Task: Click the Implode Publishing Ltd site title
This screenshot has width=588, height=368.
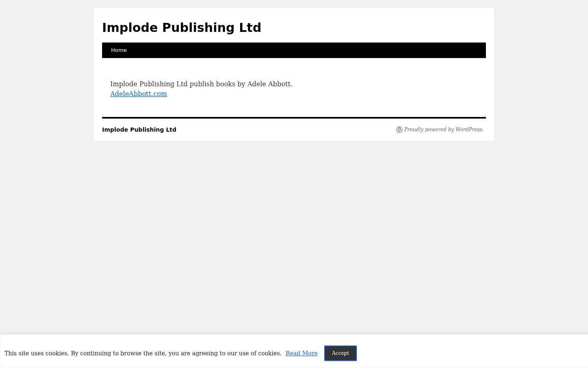Action: pos(182,27)
